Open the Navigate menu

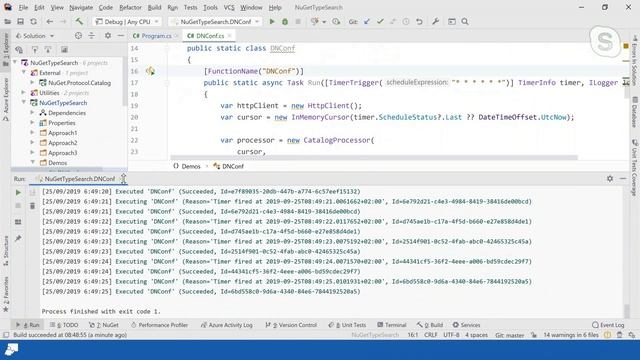[81, 7]
